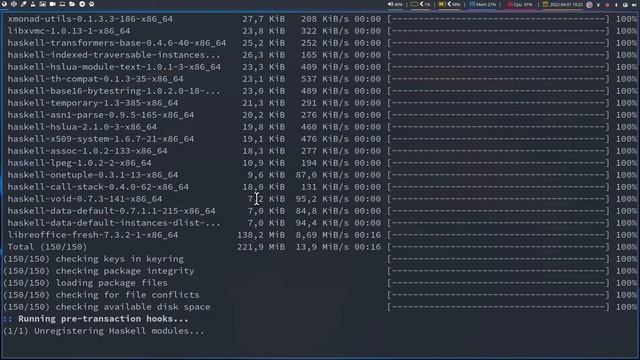Click the disk usage widget showing 1%
This screenshot has height=360, width=640.
(421, 4)
